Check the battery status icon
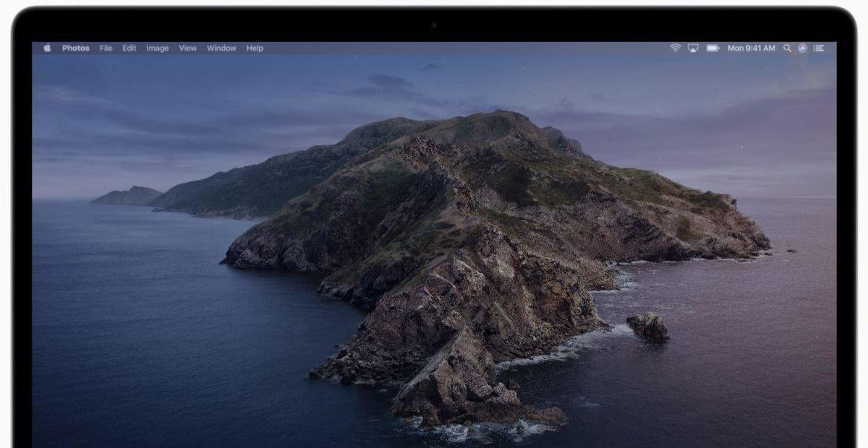868x448 pixels. (712, 48)
